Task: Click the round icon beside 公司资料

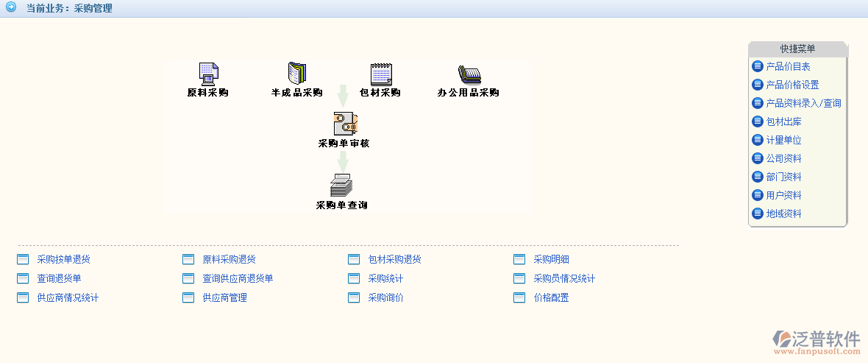Action: coord(757,158)
